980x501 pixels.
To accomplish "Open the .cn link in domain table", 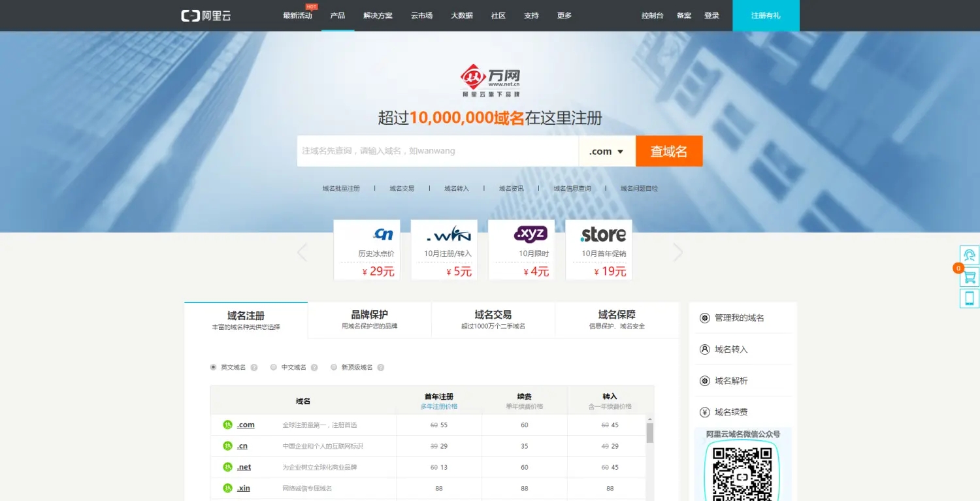I will (x=242, y=446).
